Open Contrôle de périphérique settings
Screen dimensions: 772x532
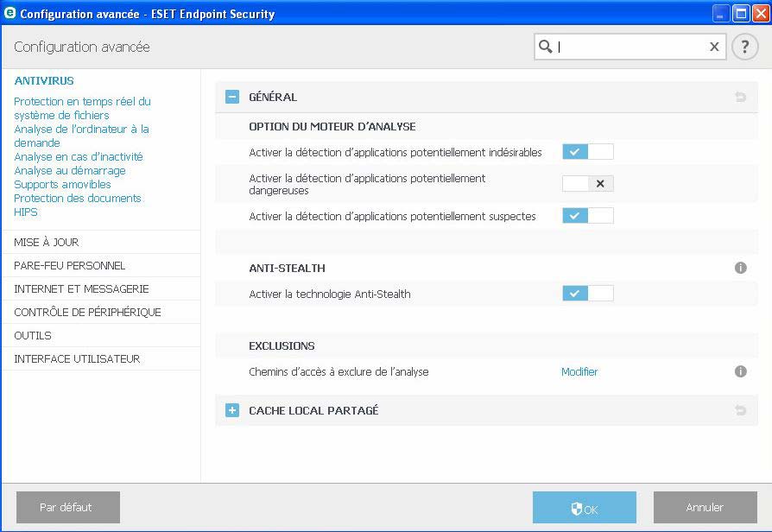point(87,312)
